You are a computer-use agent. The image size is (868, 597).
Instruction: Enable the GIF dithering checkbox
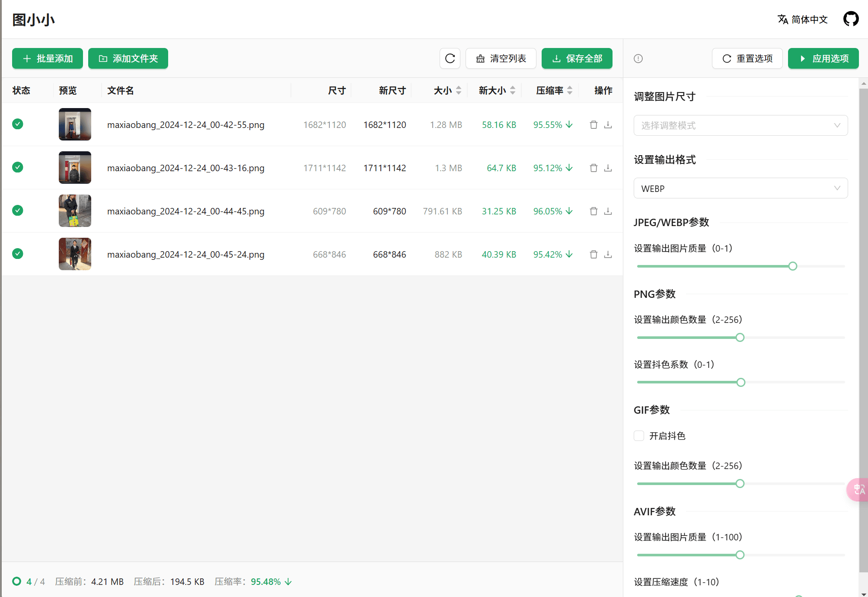point(639,436)
